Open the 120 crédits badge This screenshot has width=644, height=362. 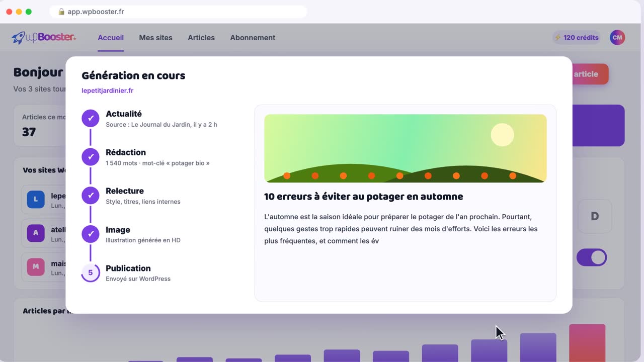click(x=577, y=38)
